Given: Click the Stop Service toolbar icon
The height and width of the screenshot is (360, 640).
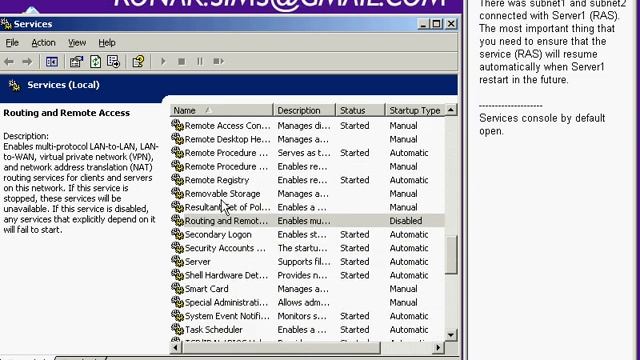Looking at the screenshot, I should (x=181, y=62).
